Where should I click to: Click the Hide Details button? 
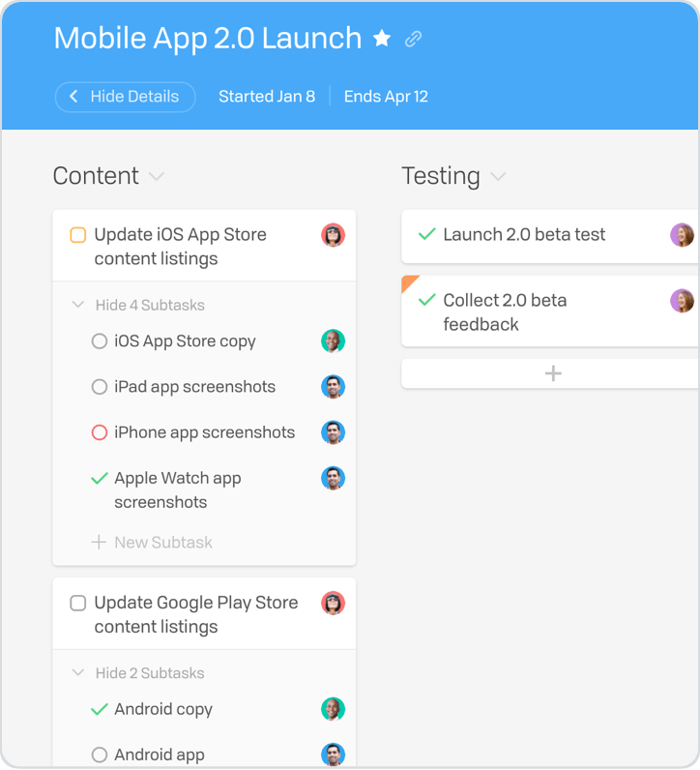(125, 97)
